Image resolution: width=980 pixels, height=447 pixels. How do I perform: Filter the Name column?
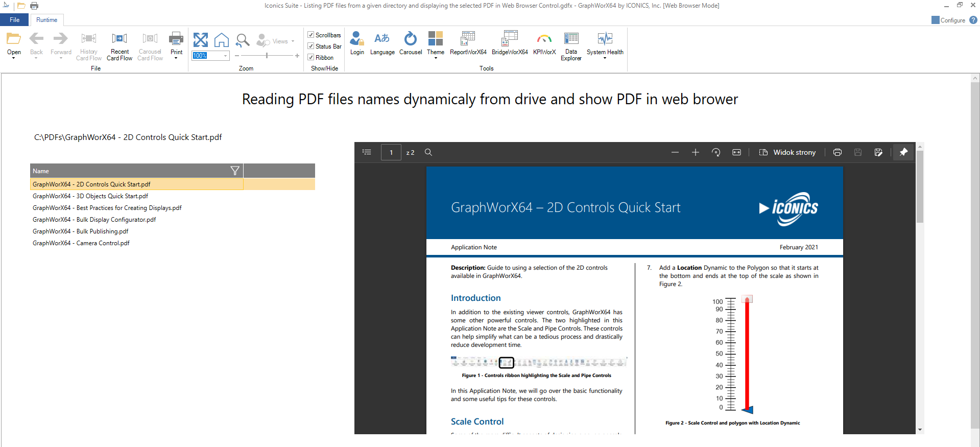point(235,171)
